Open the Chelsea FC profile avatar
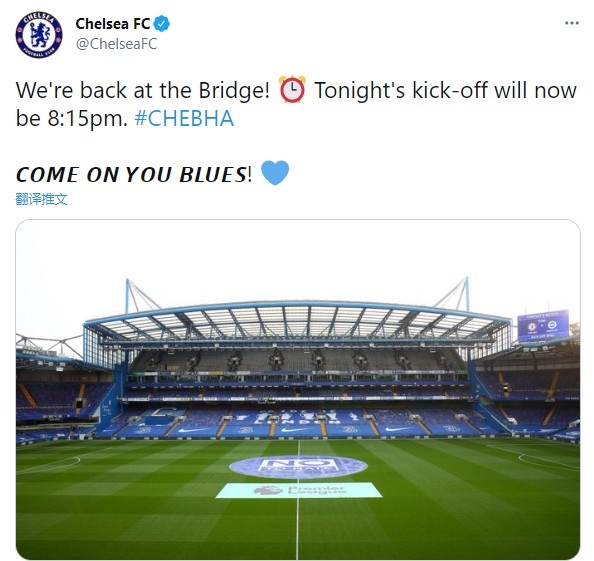This screenshot has height=561, width=594. 39,35
